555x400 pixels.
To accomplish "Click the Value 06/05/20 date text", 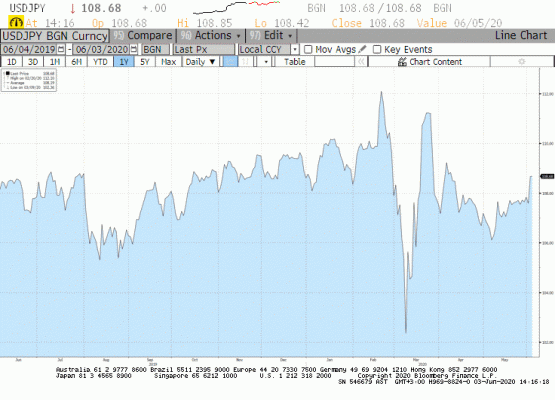I will [x=459, y=23].
